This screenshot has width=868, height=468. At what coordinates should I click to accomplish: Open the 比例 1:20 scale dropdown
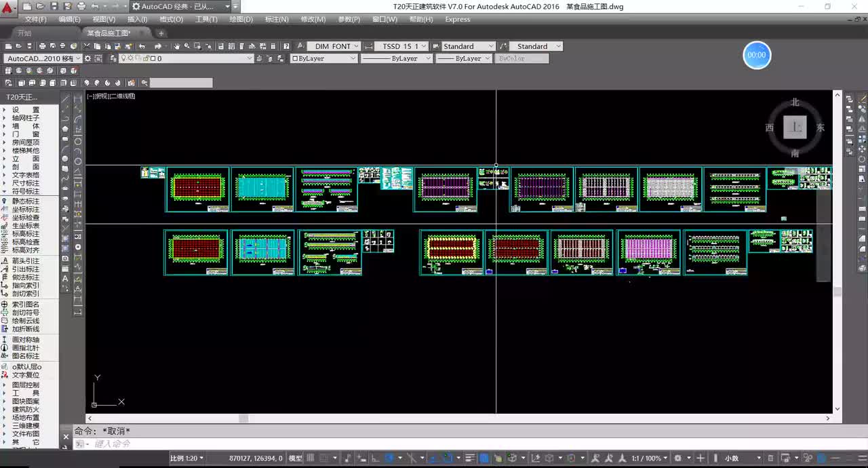(187, 458)
